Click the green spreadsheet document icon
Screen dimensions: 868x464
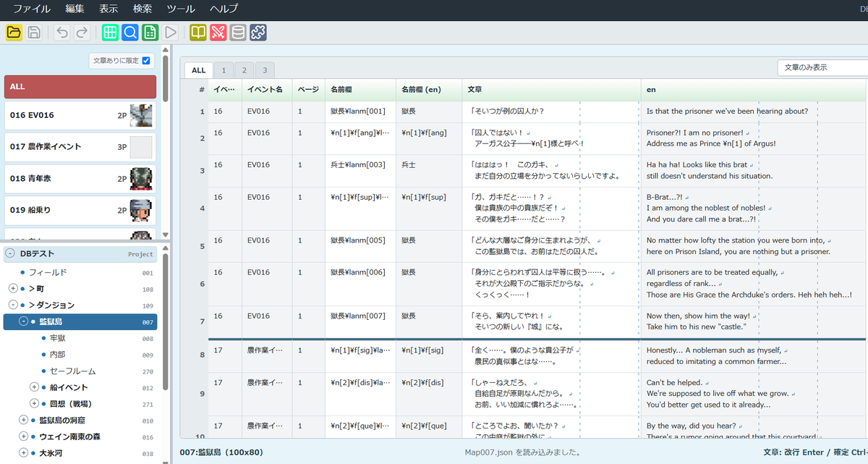tap(150, 32)
